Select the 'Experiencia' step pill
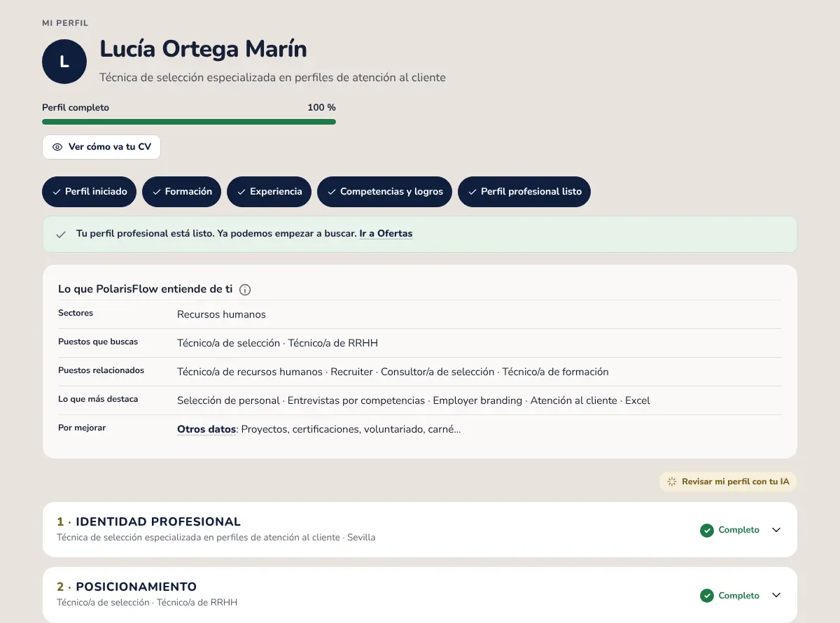Image resolution: width=840 pixels, height=623 pixels. 269,192
